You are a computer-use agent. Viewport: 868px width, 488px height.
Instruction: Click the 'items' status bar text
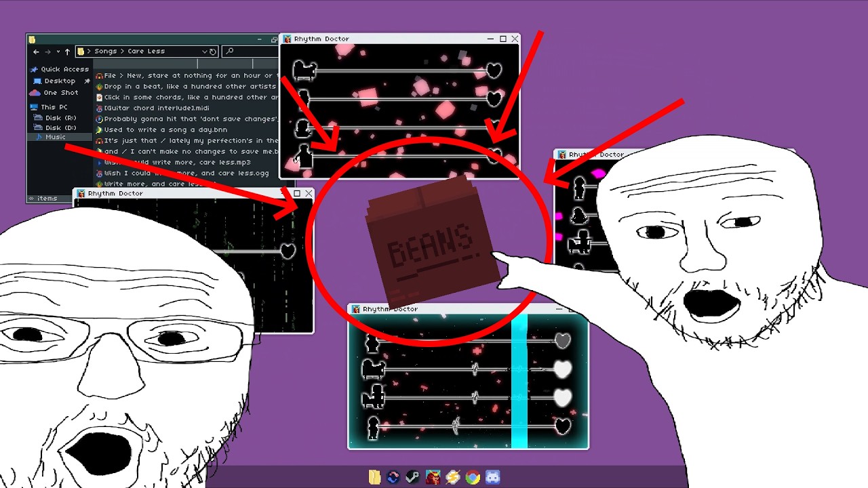point(47,199)
